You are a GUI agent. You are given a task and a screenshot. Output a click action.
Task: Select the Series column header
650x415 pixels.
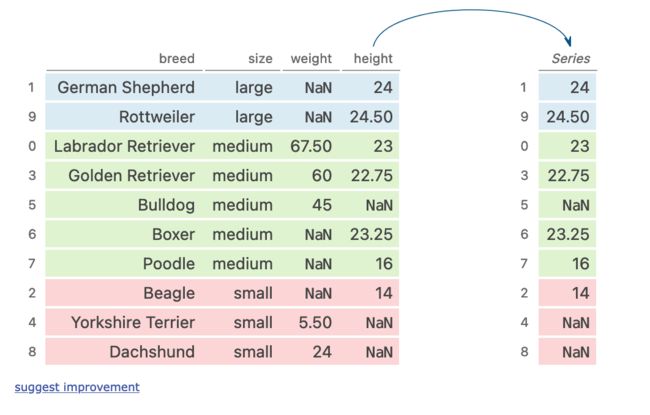[x=571, y=58]
